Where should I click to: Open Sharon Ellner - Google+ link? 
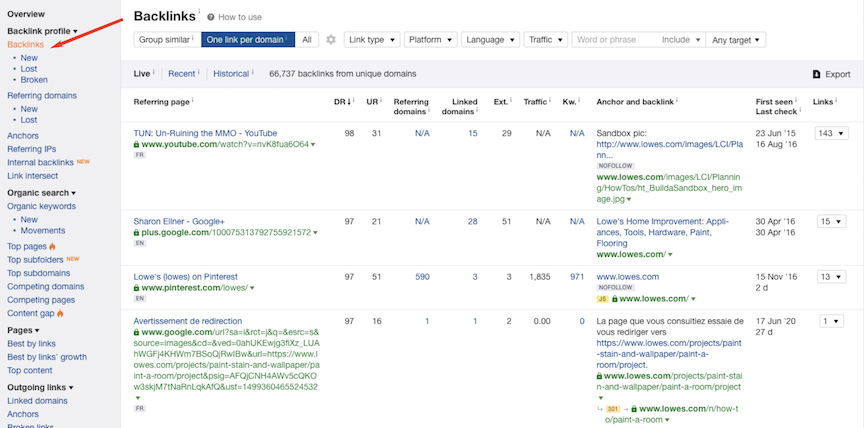pyautogui.click(x=179, y=221)
